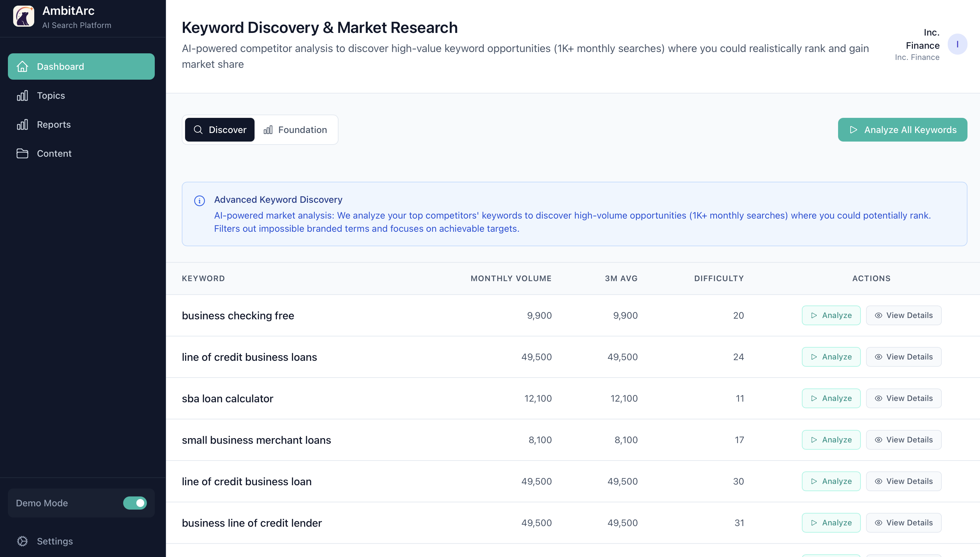This screenshot has height=557, width=980.
Task: Toggle the Demo Mode switch
Action: pyautogui.click(x=135, y=503)
